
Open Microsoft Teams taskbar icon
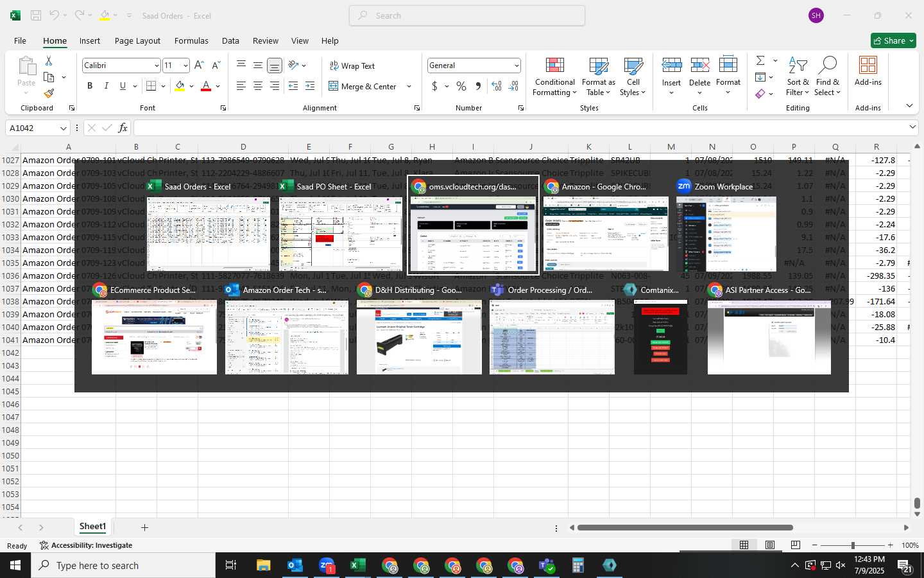coord(547,565)
